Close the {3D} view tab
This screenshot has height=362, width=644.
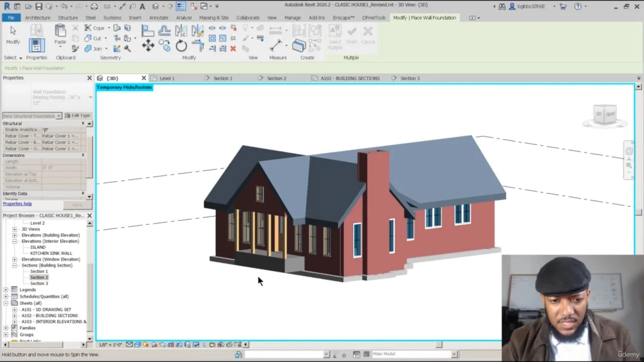point(144,78)
